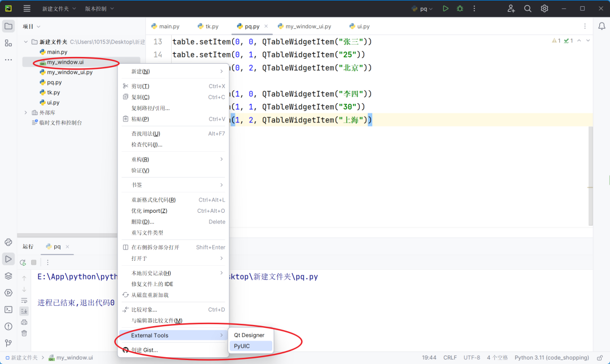Click the Print icon in Run console
610x364 pixels.
click(x=24, y=322)
